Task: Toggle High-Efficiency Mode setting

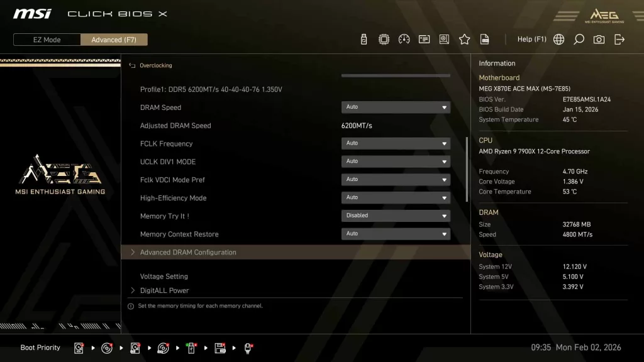Action: pos(395,197)
